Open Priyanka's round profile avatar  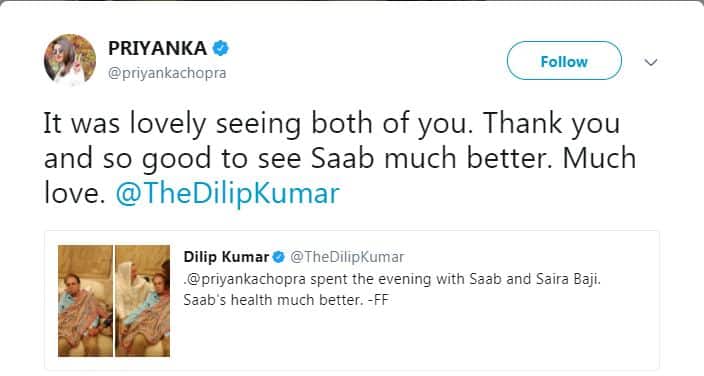pyautogui.click(x=70, y=60)
